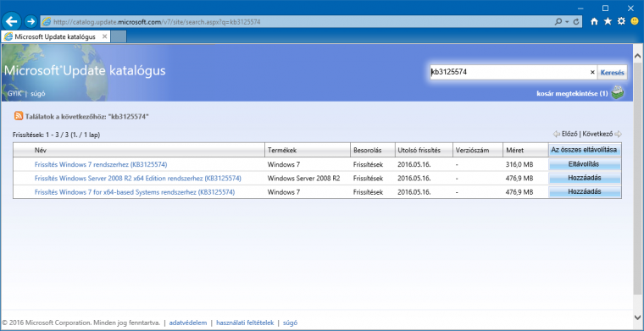Viewport: 644px width, 331px height.
Task: Open the súgó link in the header
Action: (38, 93)
